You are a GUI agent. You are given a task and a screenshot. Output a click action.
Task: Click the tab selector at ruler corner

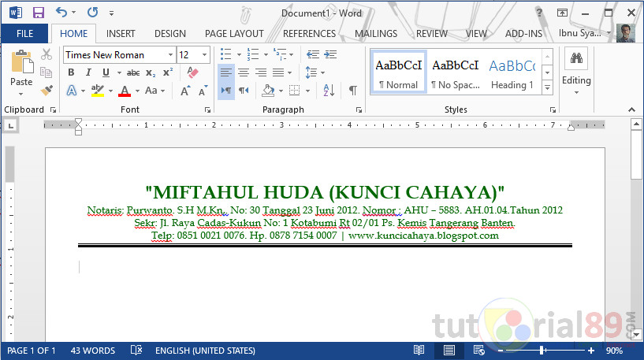(x=11, y=125)
